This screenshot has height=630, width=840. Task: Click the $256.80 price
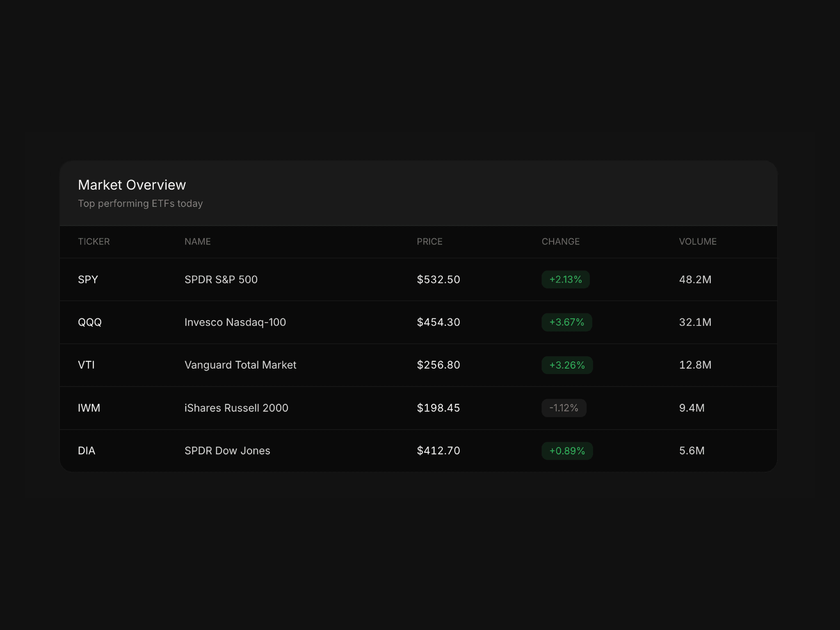coord(438,365)
